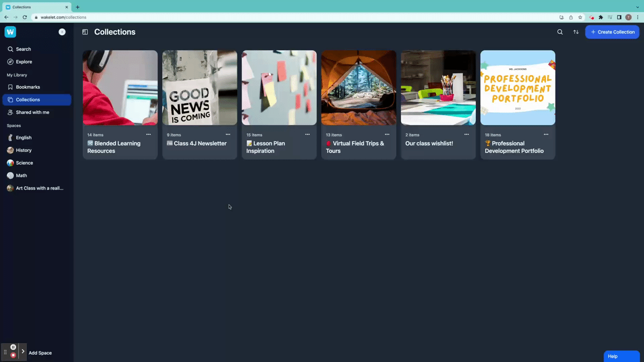Click the Help button
This screenshot has width=644, height=362.
621,356
